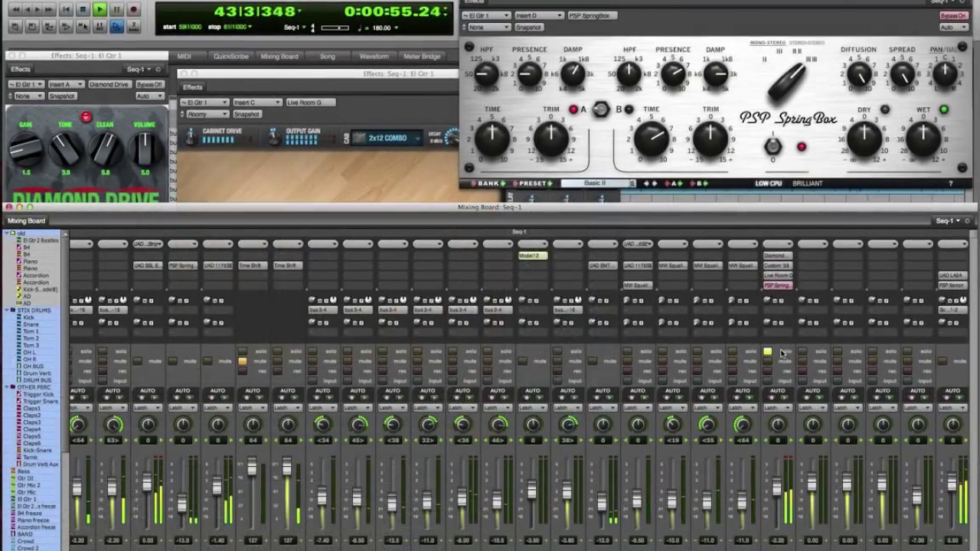This screenshot has height=551, width=980.
Task: Toggle the red A channel LED on SpringBox
Action: [x=573, y=109]
